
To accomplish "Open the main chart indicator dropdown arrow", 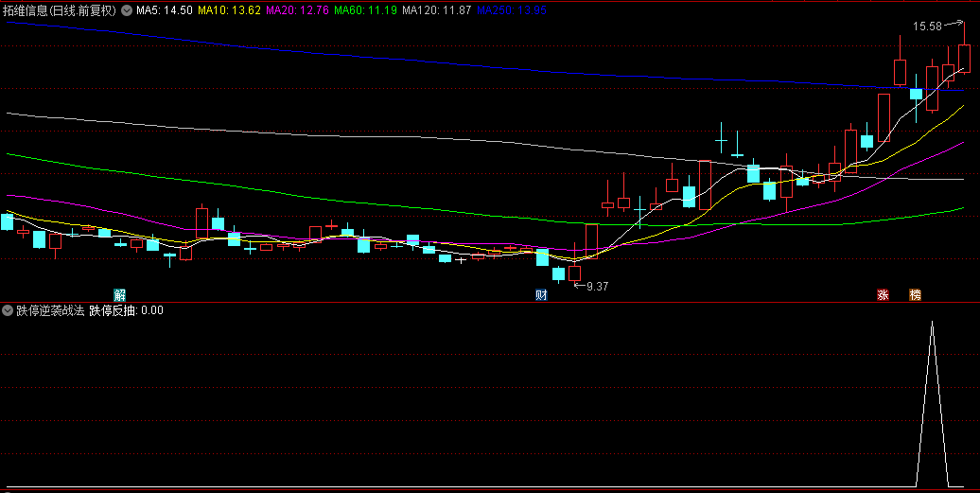I will pyautogui.click(x=127, y=10).
